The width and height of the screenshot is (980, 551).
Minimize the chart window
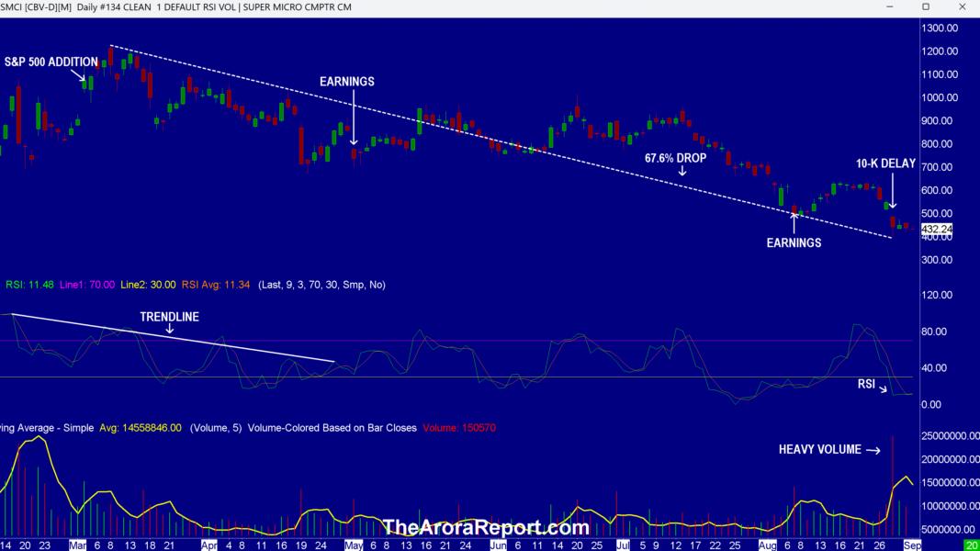click(889, 6)
